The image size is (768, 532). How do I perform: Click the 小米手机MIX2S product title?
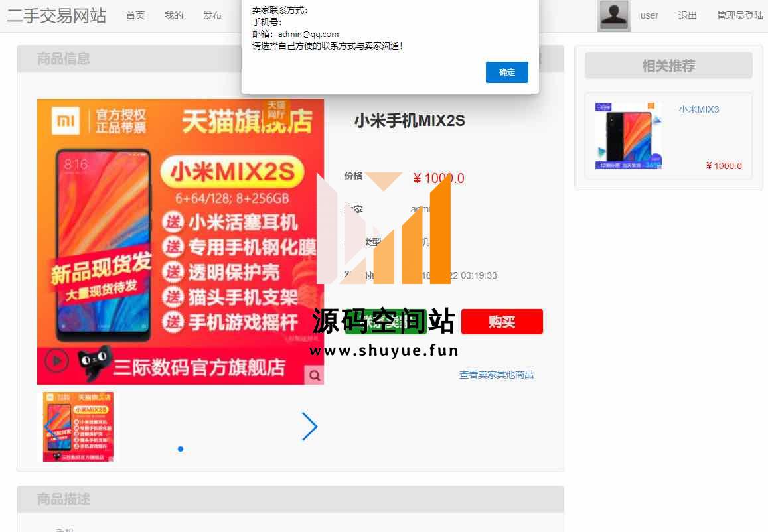click(410, 121)
